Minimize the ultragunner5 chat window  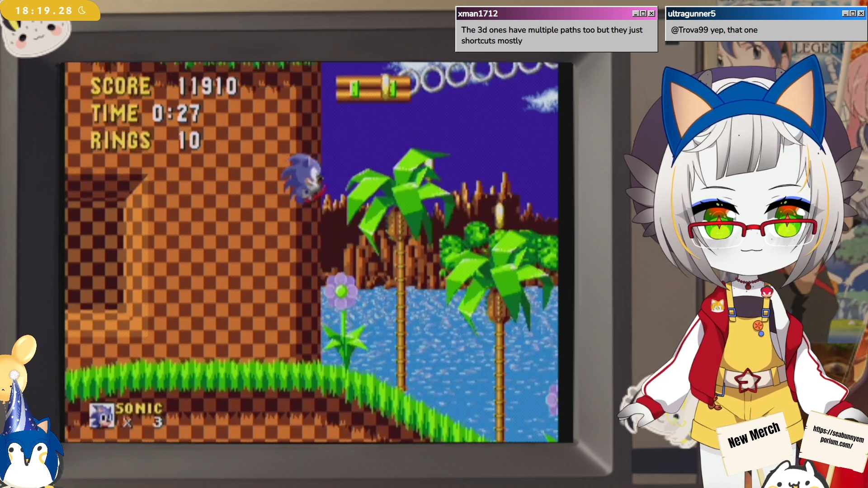tap(845, 14)
